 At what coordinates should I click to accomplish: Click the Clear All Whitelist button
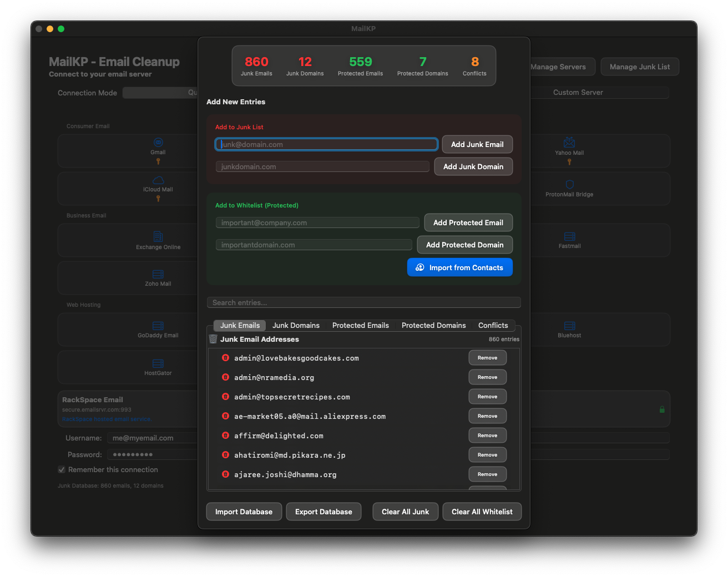pos(482,512)
